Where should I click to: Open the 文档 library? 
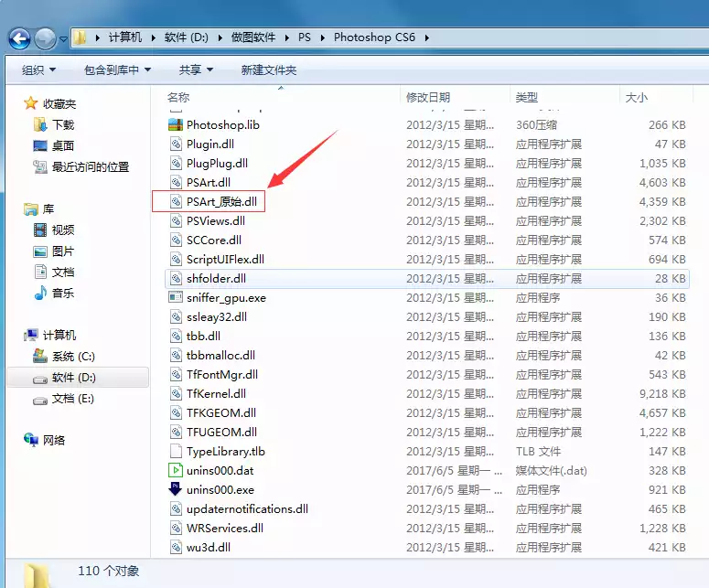pyautogui.click(x=63, y=273)
